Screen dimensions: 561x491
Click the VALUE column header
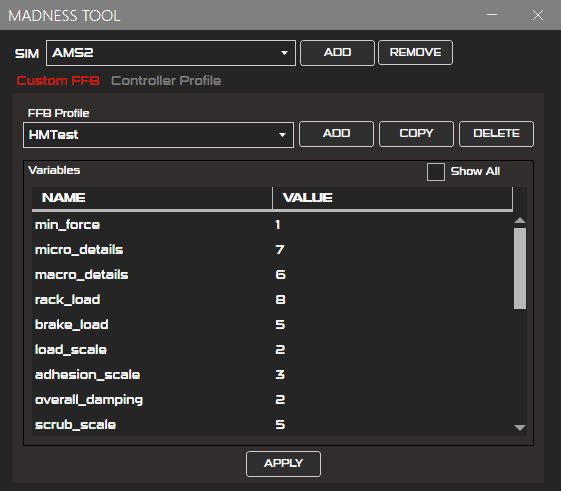[392, 198]
